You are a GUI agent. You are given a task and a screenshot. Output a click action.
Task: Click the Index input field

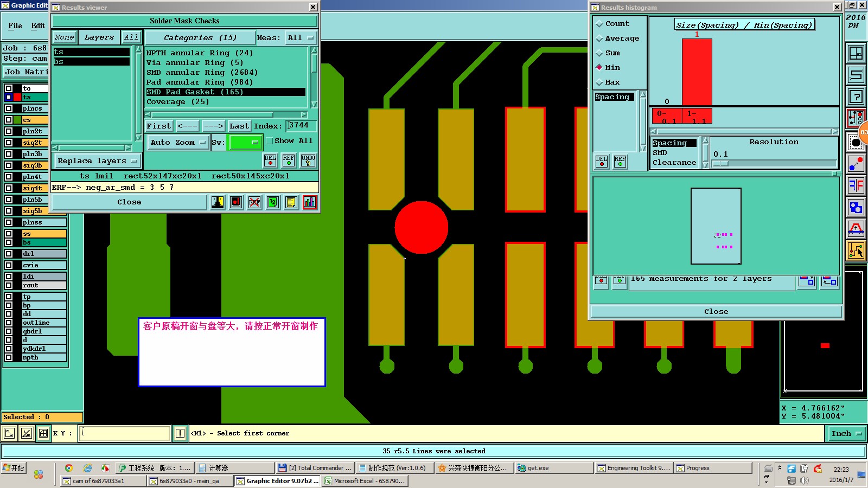[301, 125]
